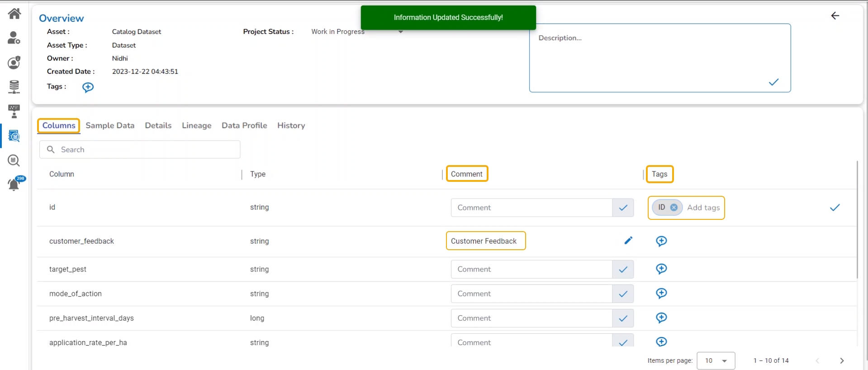Image resolution: width=868 pixels, height=370 pixels.
Task: Edit the Customer Feedback comment with pencil
Action: pyautogui.click(x=628, y=241)
